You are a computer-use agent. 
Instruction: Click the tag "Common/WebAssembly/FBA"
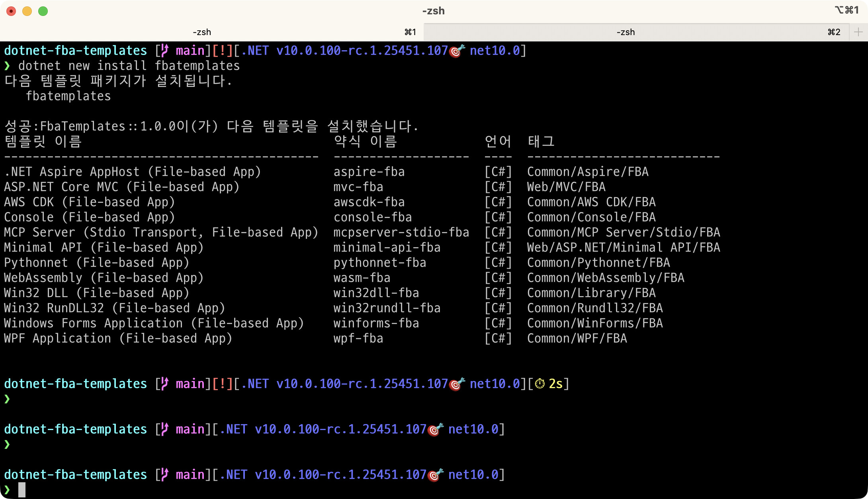coord(606,278)
